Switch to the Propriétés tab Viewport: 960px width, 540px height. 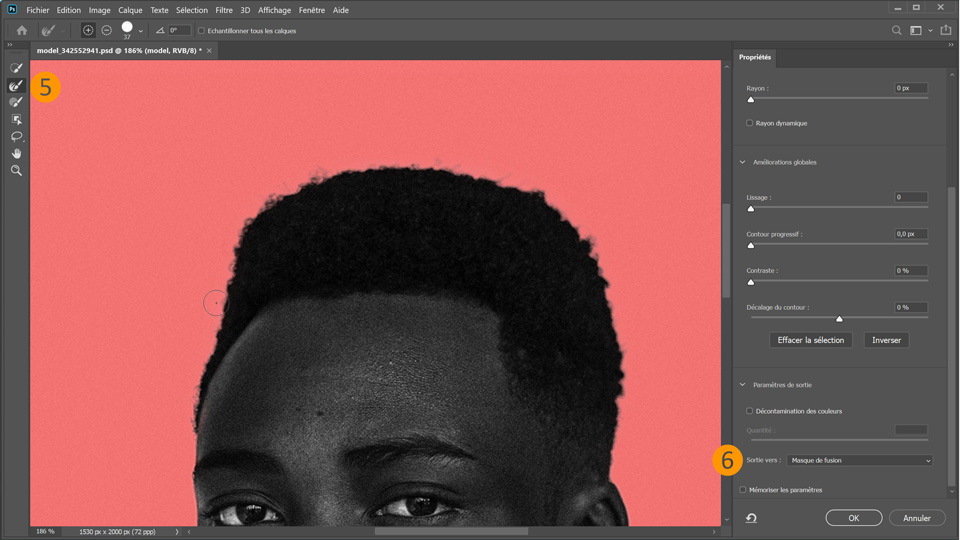pos(754,57)
